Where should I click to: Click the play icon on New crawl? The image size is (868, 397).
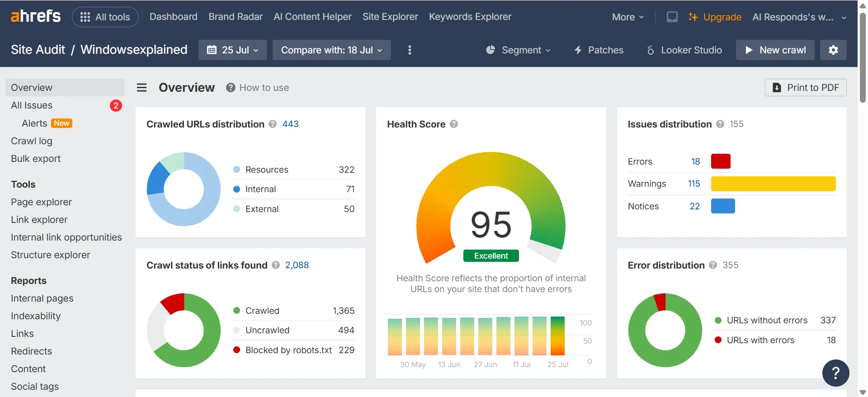point(749,50)
